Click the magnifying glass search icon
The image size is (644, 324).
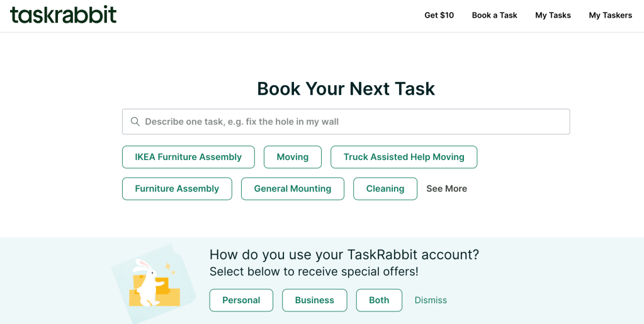coord(135,122)
